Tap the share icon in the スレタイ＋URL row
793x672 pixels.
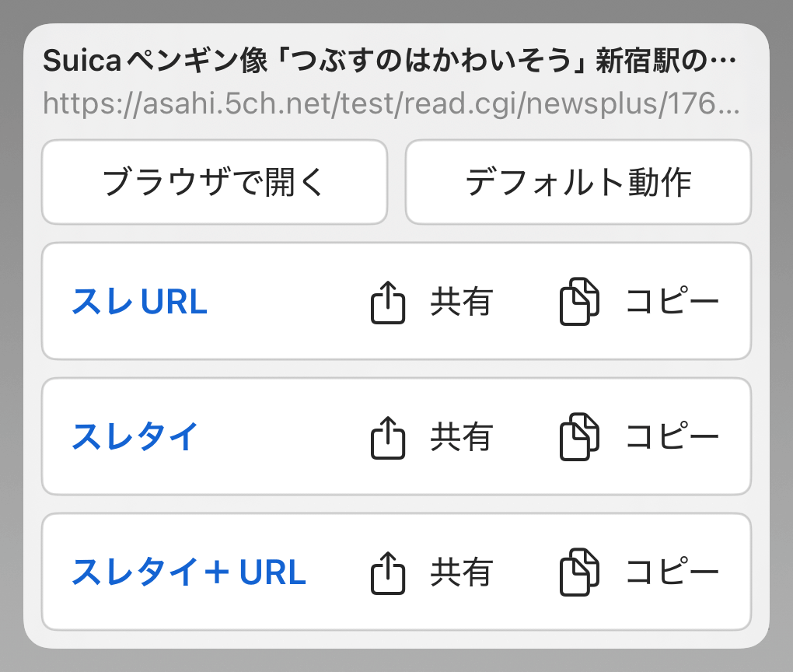(x=387, y=573)
